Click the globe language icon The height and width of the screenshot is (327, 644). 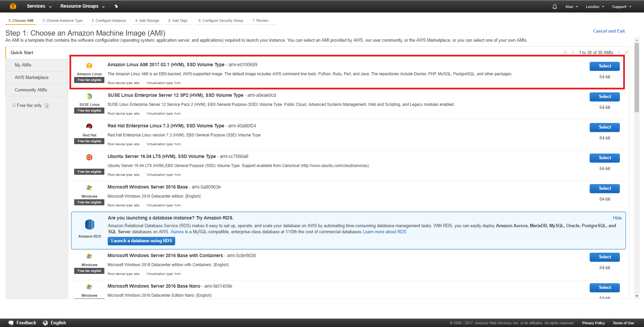click(45, 323)
